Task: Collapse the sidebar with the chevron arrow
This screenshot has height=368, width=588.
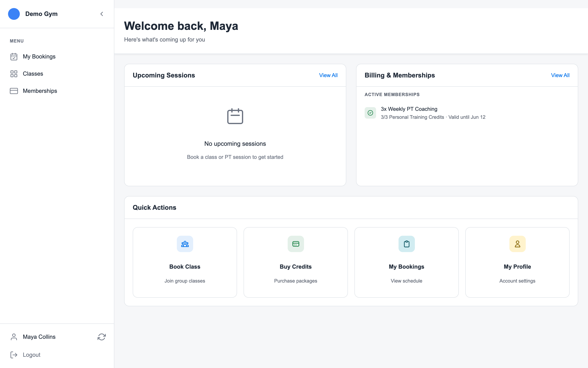Action: pos(102,14)
